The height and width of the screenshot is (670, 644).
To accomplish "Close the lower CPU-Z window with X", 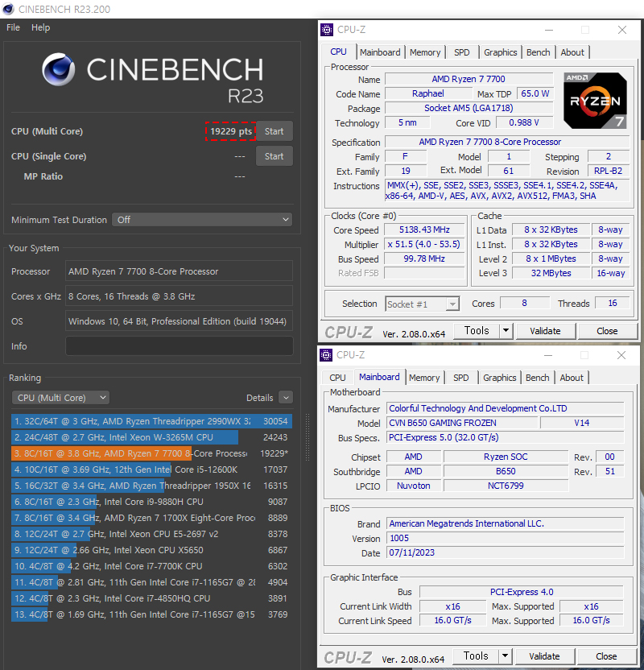I will 621,355.
